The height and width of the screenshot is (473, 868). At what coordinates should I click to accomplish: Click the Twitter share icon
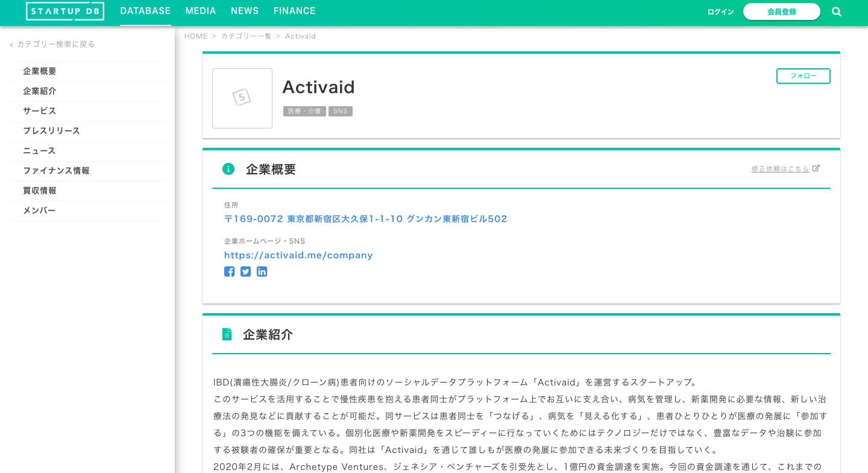[245, 271]
